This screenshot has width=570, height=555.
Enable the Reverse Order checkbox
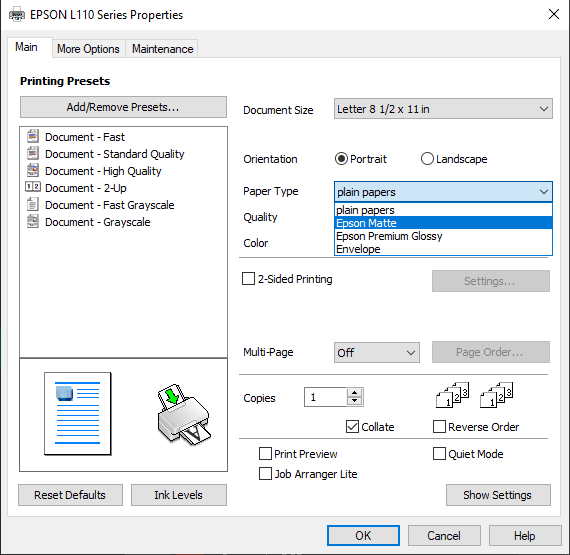pyautogui.click(x=439, y=427)
